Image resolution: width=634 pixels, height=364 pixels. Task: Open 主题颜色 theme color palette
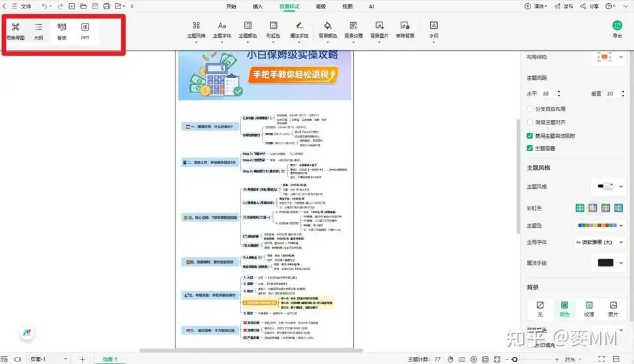248,31
